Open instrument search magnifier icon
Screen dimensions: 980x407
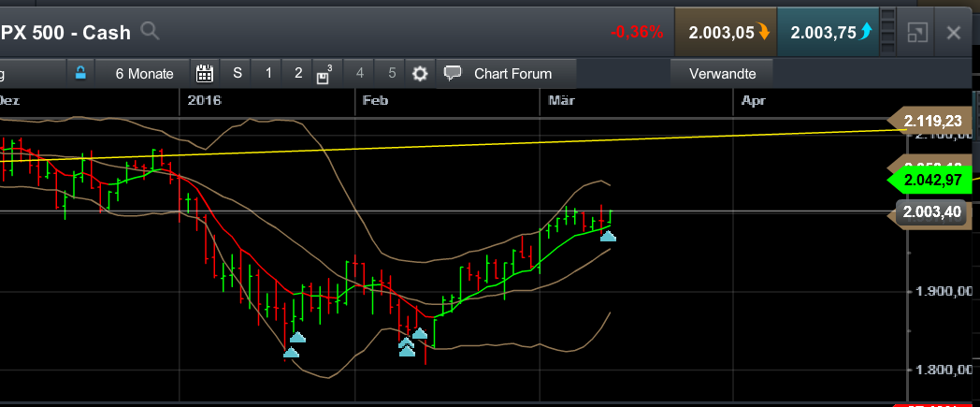[150, 30]
